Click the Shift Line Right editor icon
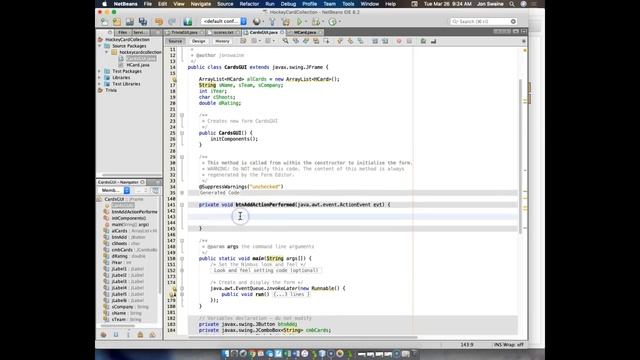The image size is (640, 360). click(x=385, y=41)
